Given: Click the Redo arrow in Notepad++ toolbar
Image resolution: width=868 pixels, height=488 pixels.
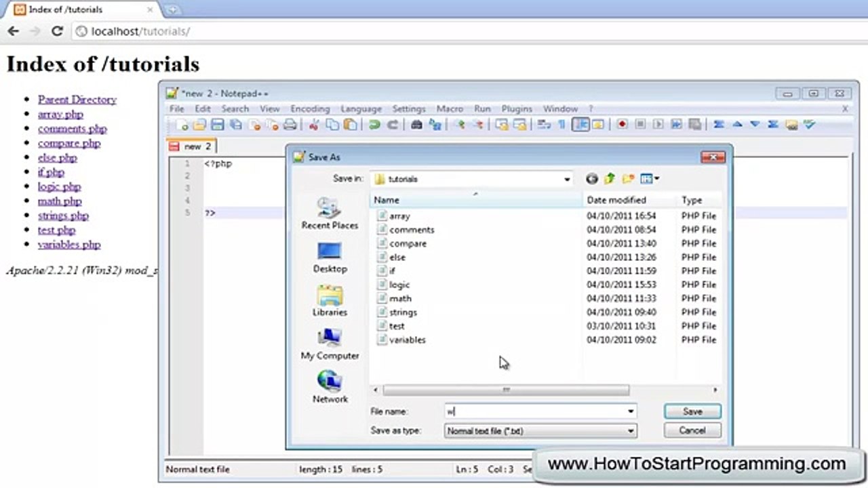Looking at the screenshot, I should click(393, 125).
